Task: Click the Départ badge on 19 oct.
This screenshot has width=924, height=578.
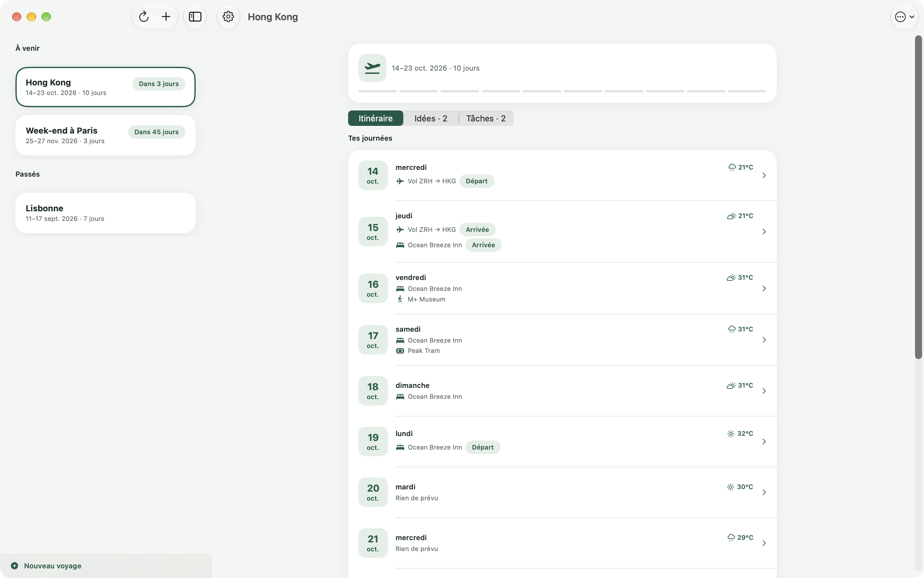Action: point(483,447)
